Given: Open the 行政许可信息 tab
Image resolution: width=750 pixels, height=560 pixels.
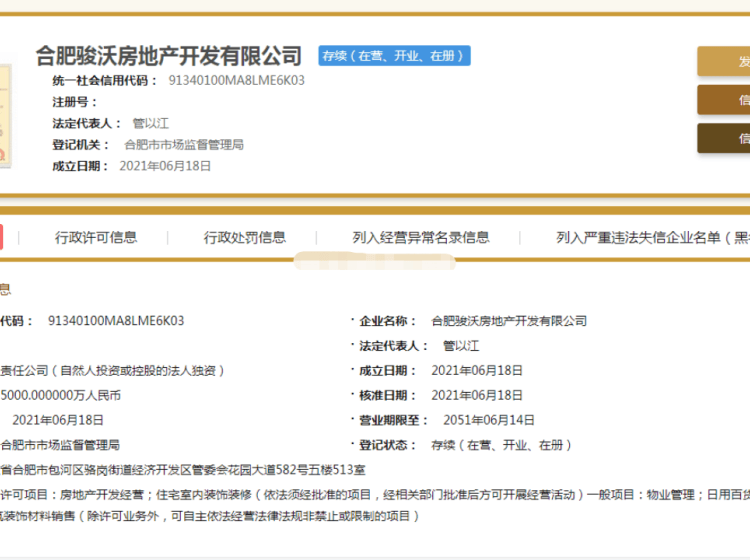Looking at the screenshot, I should point(96,237).
